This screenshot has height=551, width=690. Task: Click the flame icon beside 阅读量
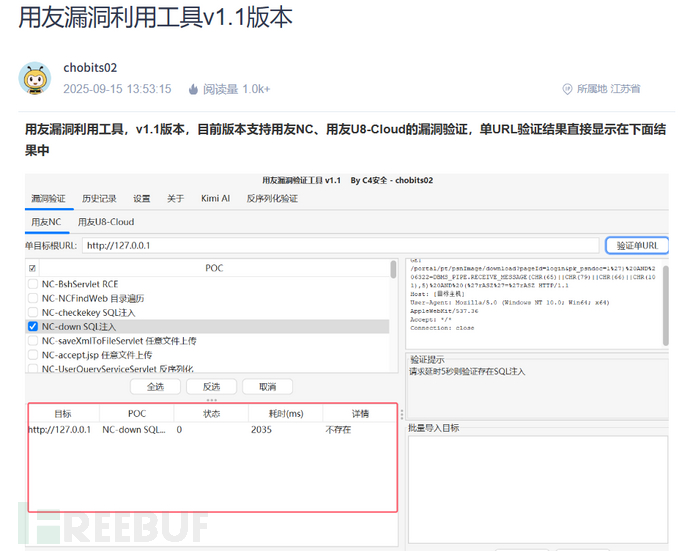coord(193,89)
